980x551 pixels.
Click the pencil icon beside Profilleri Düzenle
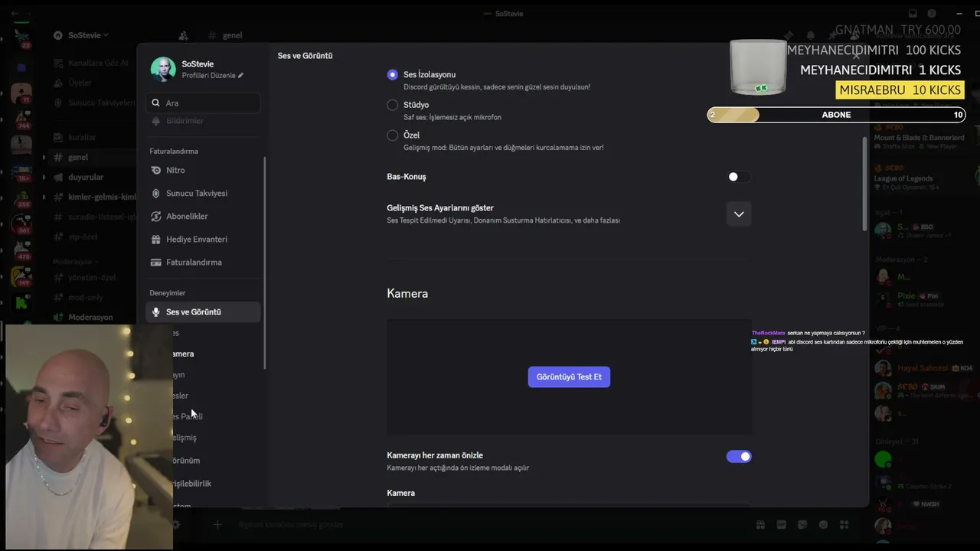(x=241, y=76)
